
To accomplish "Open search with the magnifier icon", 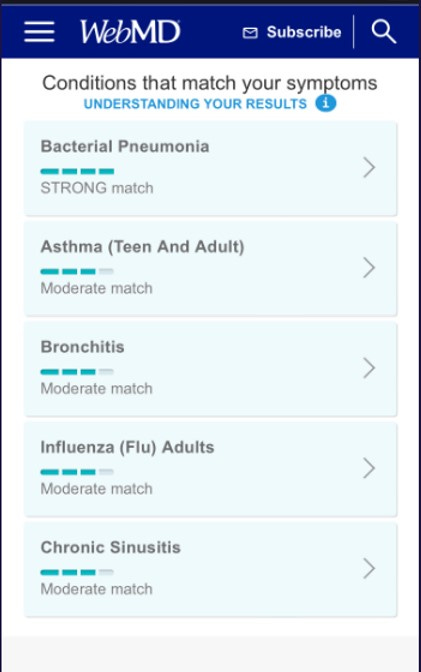I will coord(383,31).
